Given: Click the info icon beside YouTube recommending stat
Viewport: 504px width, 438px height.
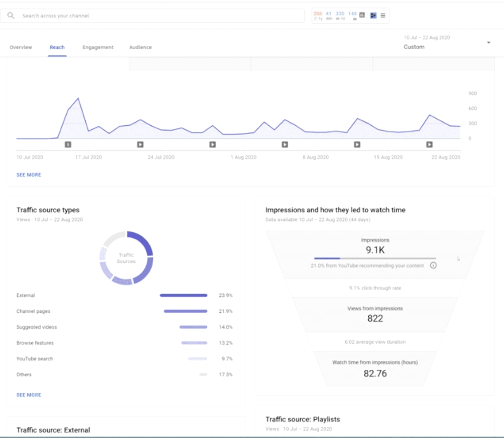Looking at the screenshot, I should click(434, 266).
